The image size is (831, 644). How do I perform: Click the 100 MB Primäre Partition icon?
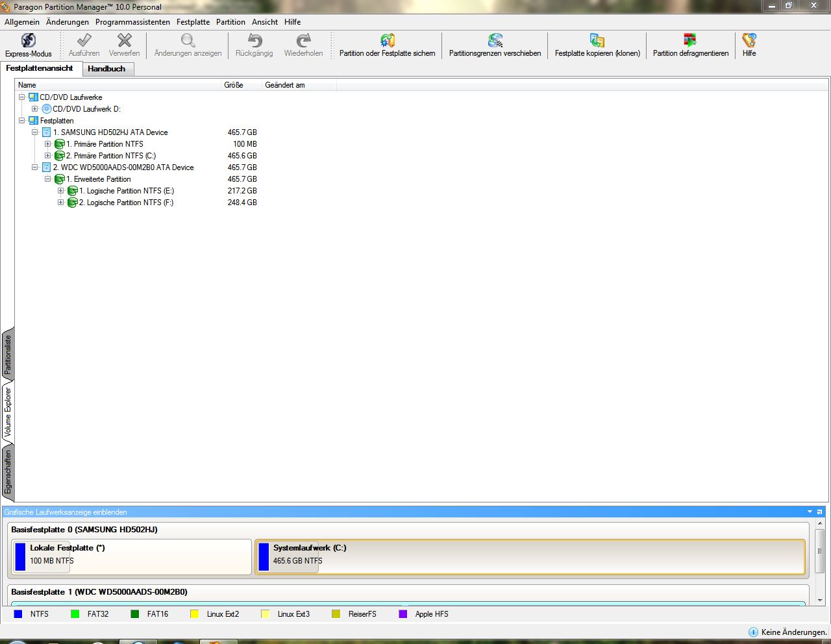coord(60,144)
